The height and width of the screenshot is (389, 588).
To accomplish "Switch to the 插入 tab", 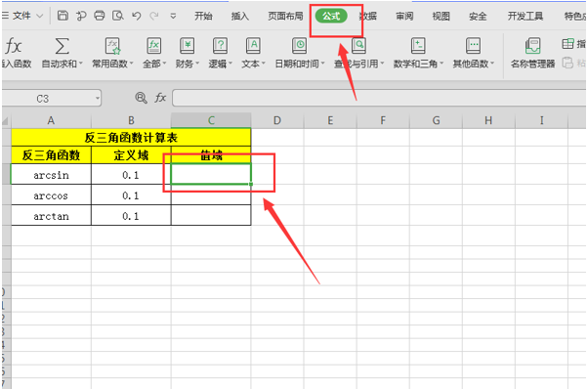I will click(x=240, y=17).
